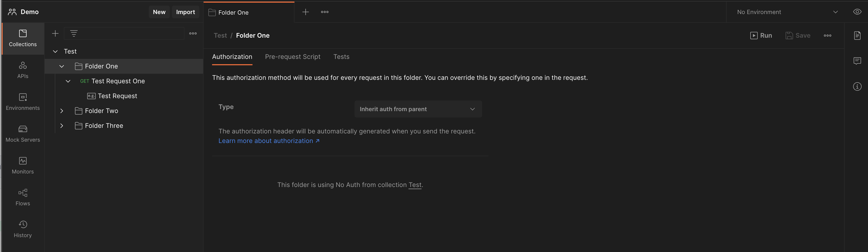Switch to the Tests tab
This screenshot has width=868, height=252.
point(341,57)
